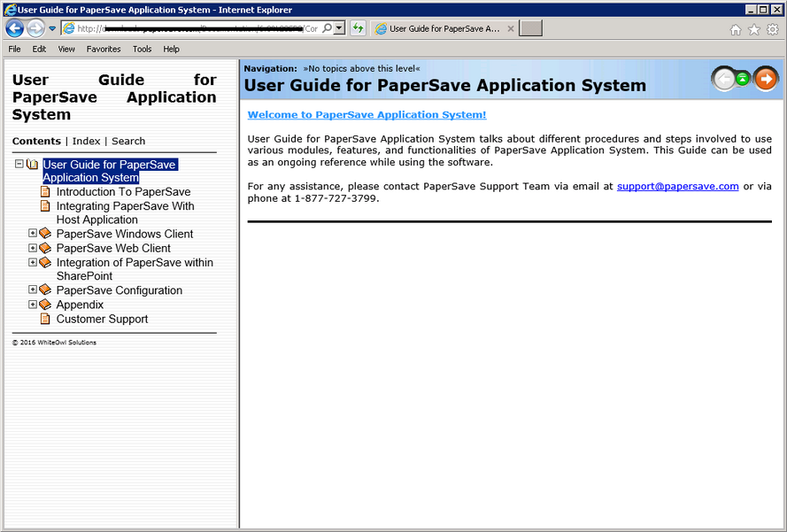Open recent pages dropdown arrow beside Forward

click(52, 28)
